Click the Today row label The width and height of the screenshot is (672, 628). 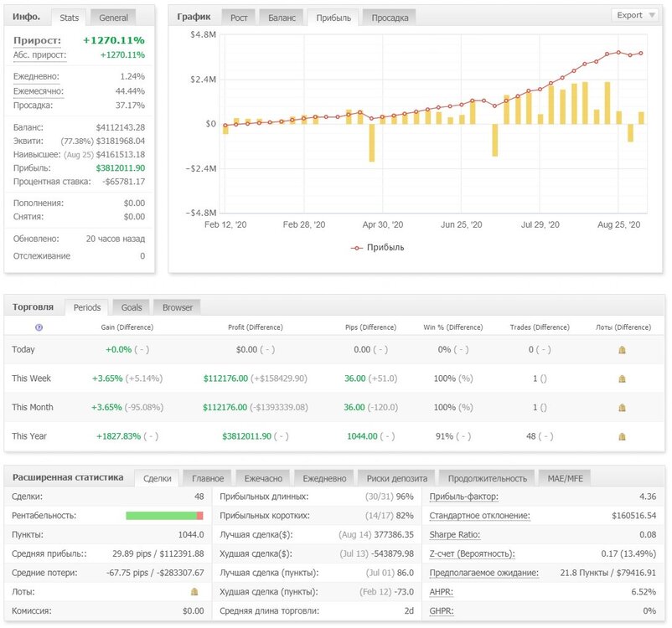click(x=23, y=349)
